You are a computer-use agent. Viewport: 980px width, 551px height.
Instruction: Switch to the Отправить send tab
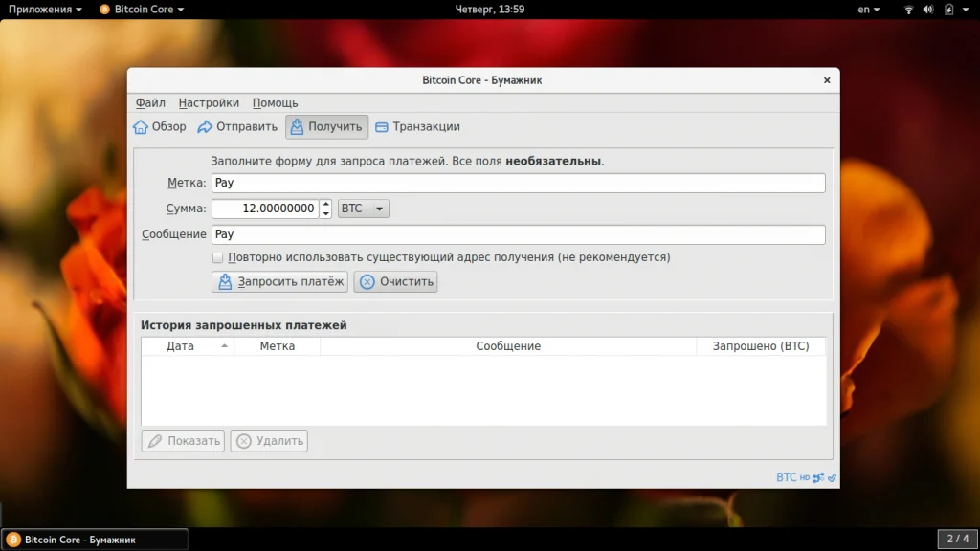point(237,127)
